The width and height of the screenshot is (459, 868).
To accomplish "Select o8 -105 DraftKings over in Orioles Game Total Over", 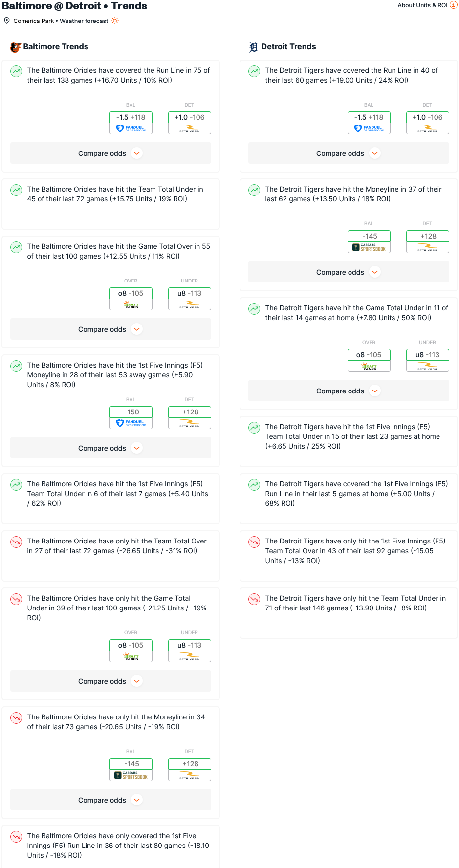I will coord(131,299).
